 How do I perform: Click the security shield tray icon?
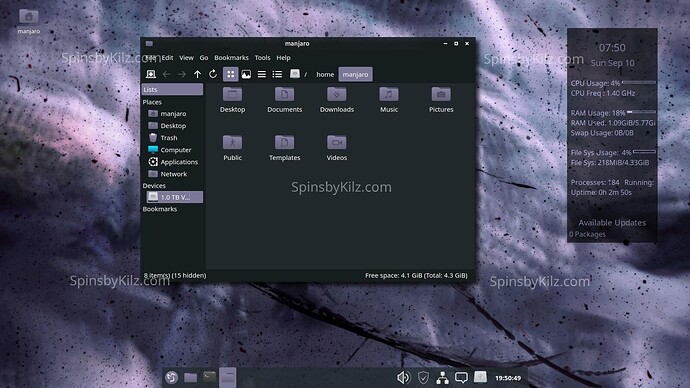[423, 377]
